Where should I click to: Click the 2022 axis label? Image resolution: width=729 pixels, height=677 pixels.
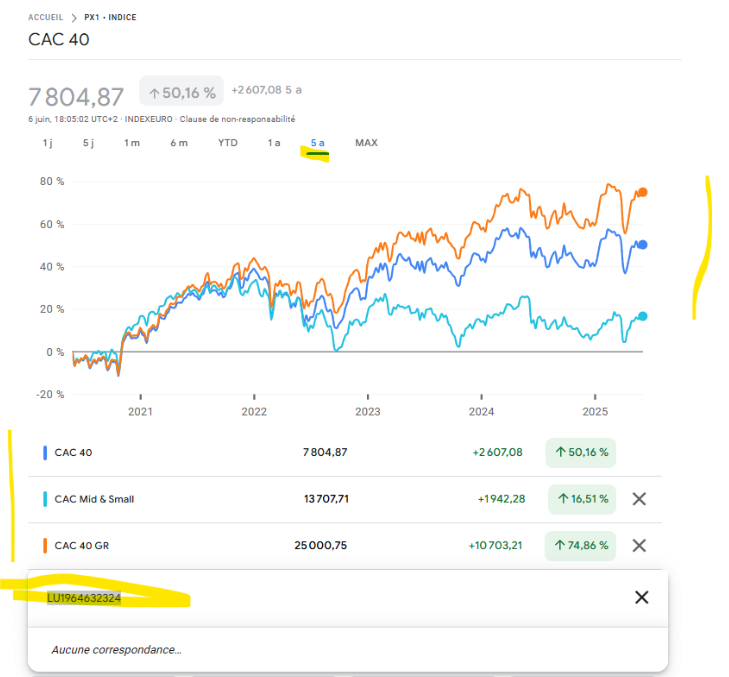click(254, 412)
